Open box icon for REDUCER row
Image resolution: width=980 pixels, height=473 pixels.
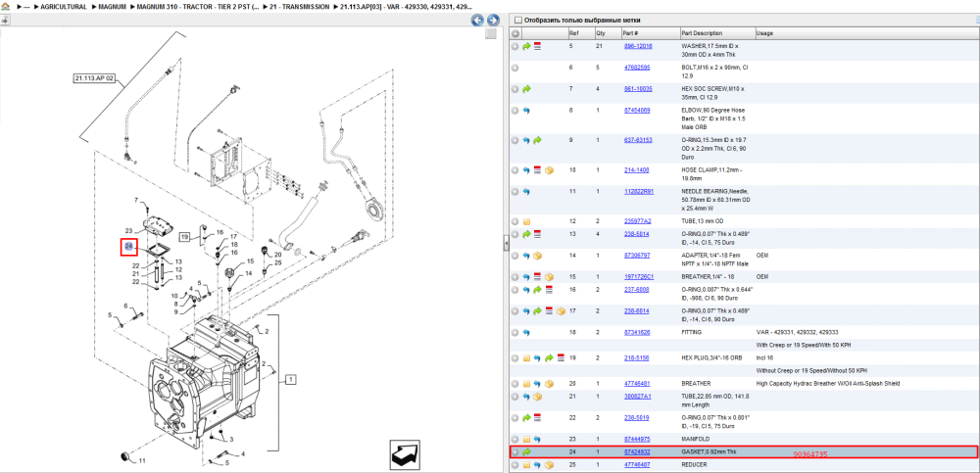[549, 465]
